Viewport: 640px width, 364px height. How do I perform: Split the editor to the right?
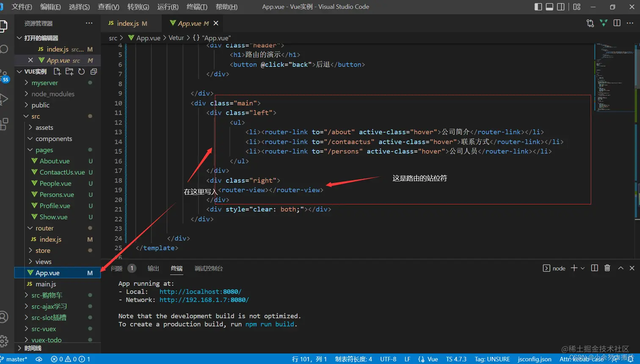[617, 23]
